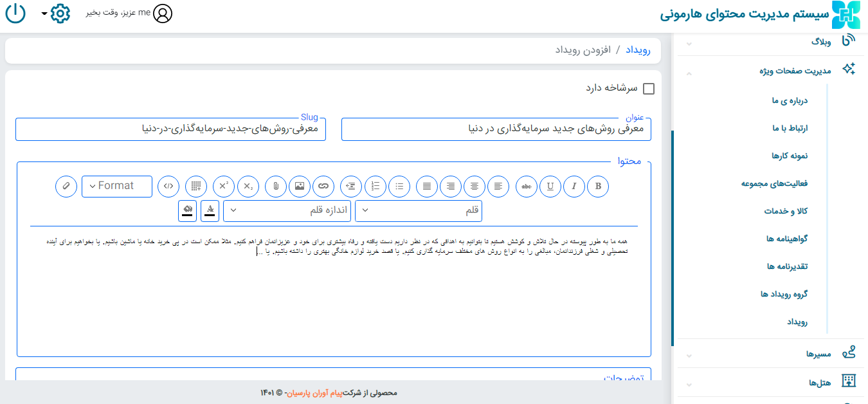
Task: Open the Format dropdown
Action: click(117, 186)
